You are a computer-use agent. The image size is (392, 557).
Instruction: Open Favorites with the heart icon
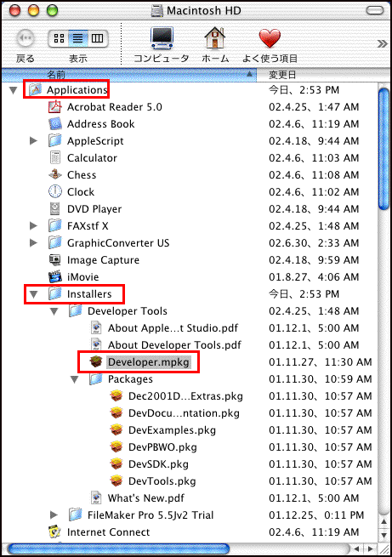(270, 38)
